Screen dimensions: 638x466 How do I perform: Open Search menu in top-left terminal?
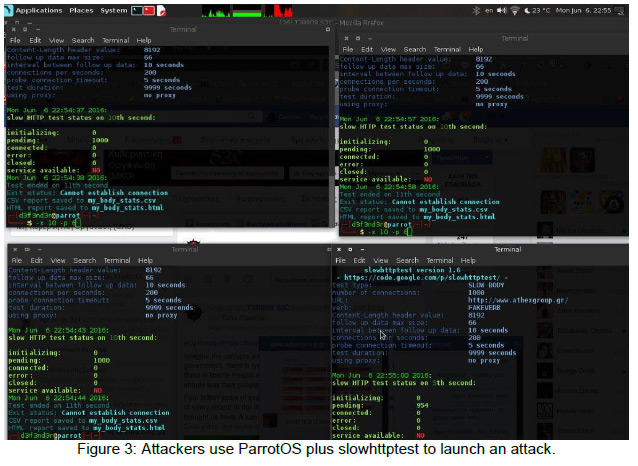coord(83,41)
